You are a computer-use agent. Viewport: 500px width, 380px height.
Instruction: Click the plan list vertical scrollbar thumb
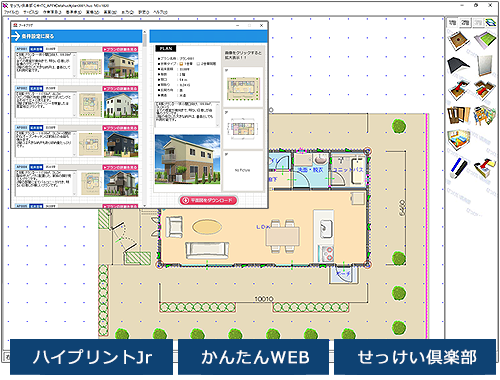tap(145, 40)
